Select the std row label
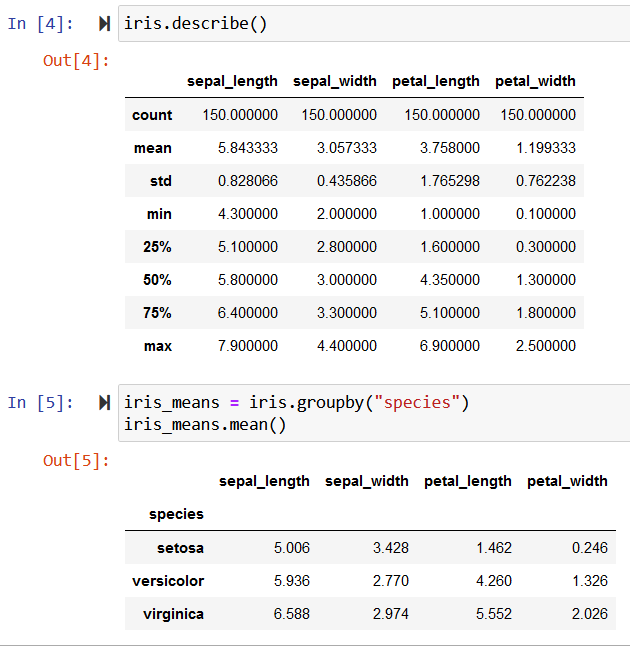The image size is (630, 646). 161,181
